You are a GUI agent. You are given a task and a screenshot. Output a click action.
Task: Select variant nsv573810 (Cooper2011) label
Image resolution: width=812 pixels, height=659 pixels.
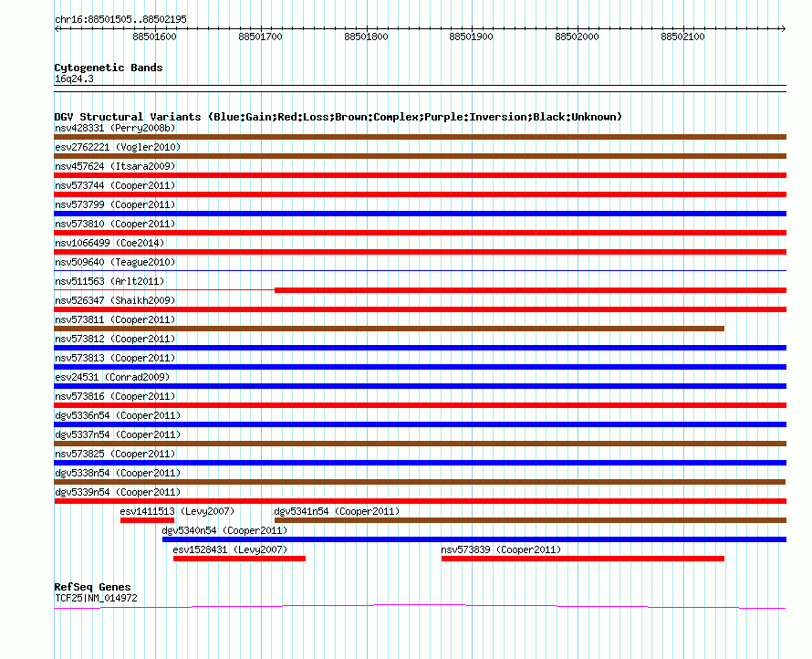point(115,224)
